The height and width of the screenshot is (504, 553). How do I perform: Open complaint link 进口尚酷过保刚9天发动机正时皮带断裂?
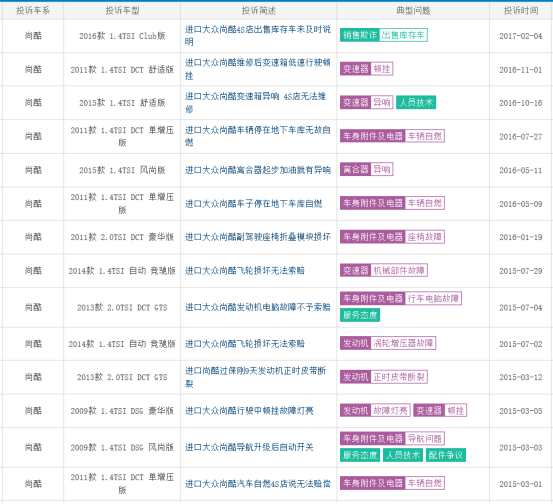point(256,377)
